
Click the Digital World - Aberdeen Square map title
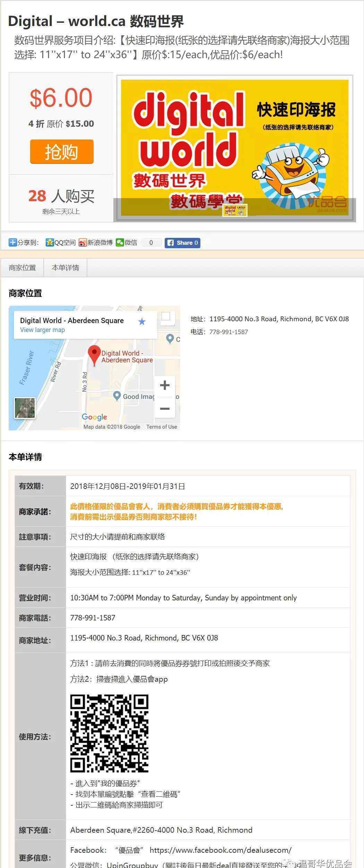point(72,321)
